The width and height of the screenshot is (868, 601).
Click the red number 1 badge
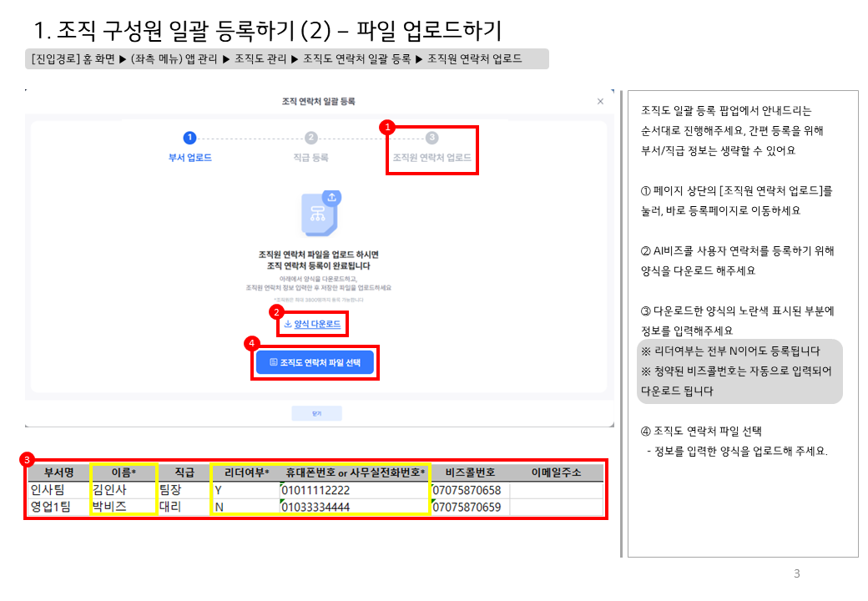(386, 127)
